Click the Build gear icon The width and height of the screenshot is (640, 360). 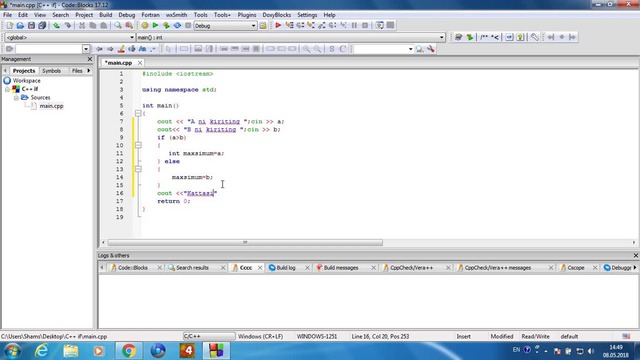pos(144,25)
